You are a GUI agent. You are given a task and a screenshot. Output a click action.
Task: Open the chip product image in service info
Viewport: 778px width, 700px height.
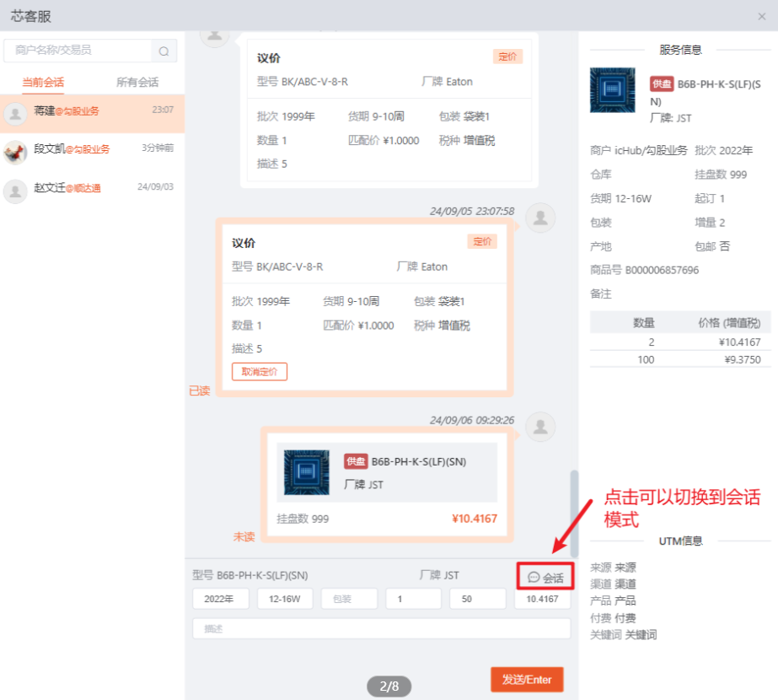[613, 90]
